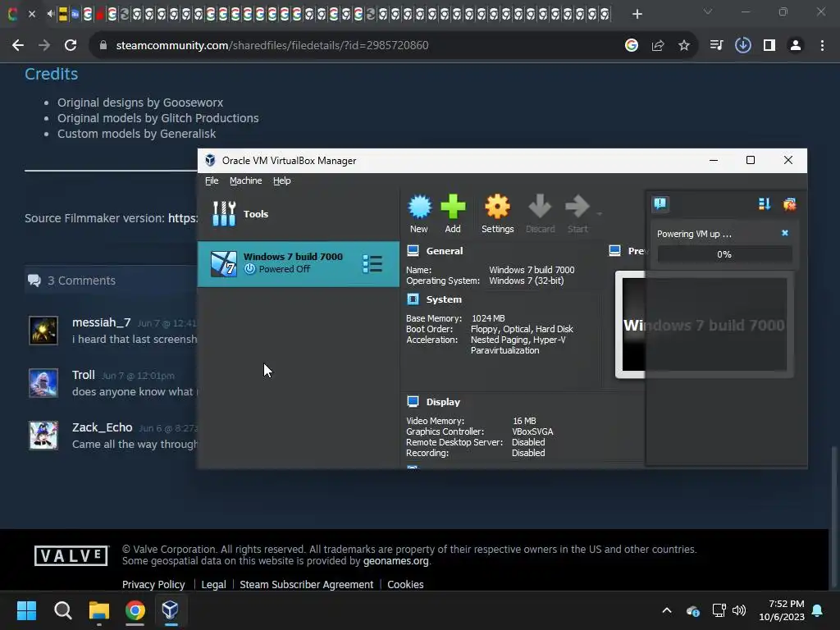The image size is (840, 630).
Task: Open Chrome three-dot menu
Action: (x=822, y=46)
